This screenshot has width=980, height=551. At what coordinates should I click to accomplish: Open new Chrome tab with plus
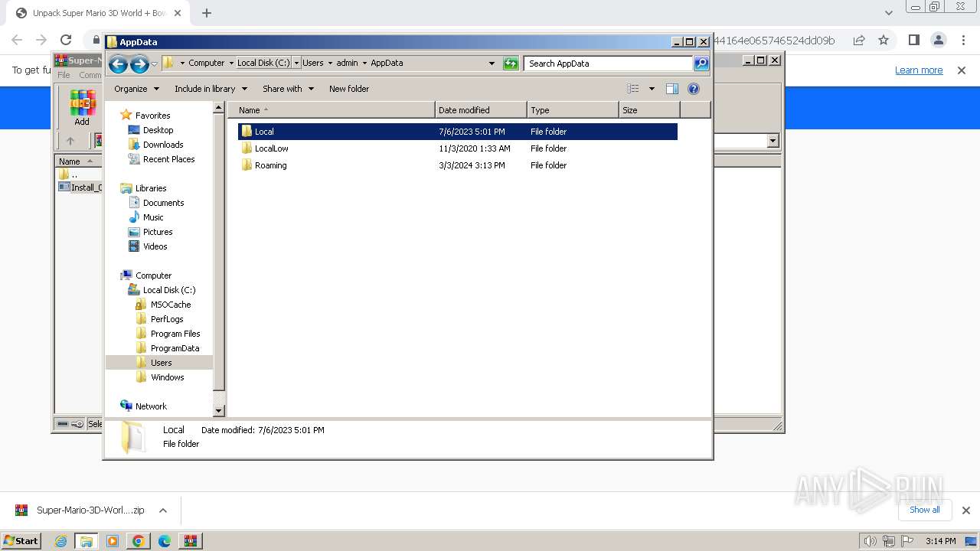[207, 13]
